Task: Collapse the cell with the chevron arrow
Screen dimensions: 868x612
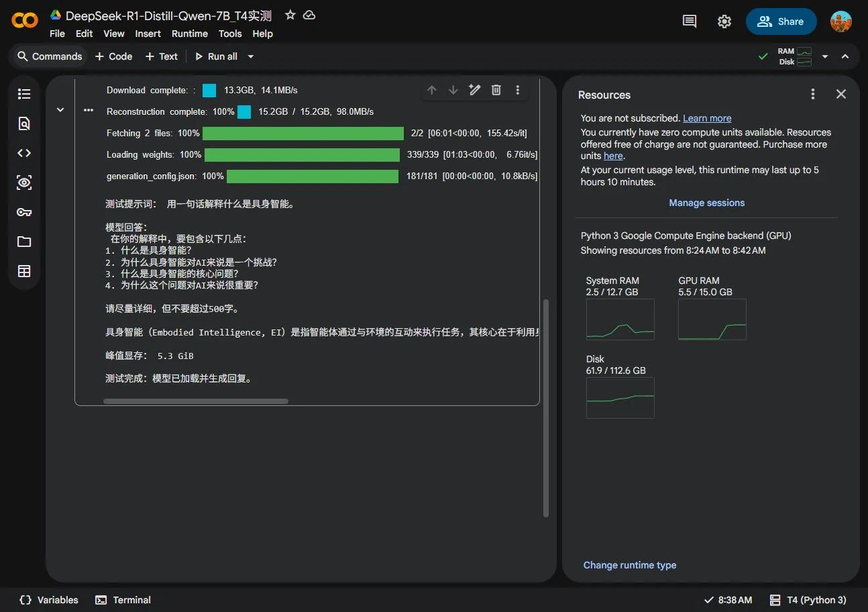Action: pyautogui.click(x=60, y=110)
